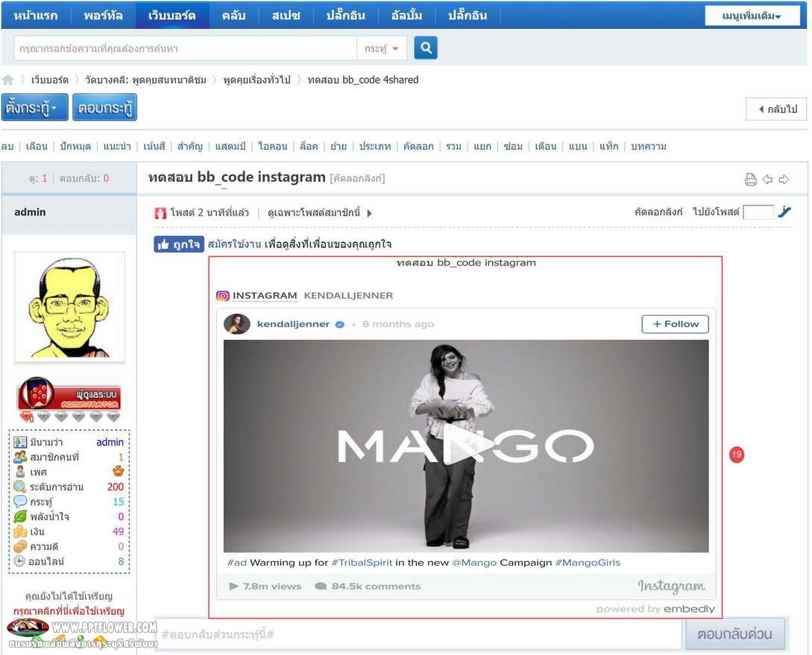Click the @Mango mention link
The height and width of the screenshot is (655, 812).
point(473,563)
